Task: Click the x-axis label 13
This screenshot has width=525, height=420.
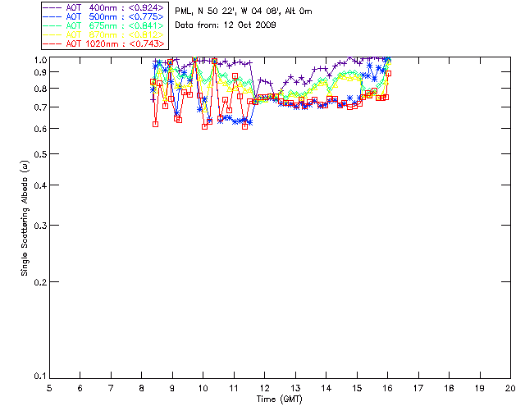Action: [295, 388]
